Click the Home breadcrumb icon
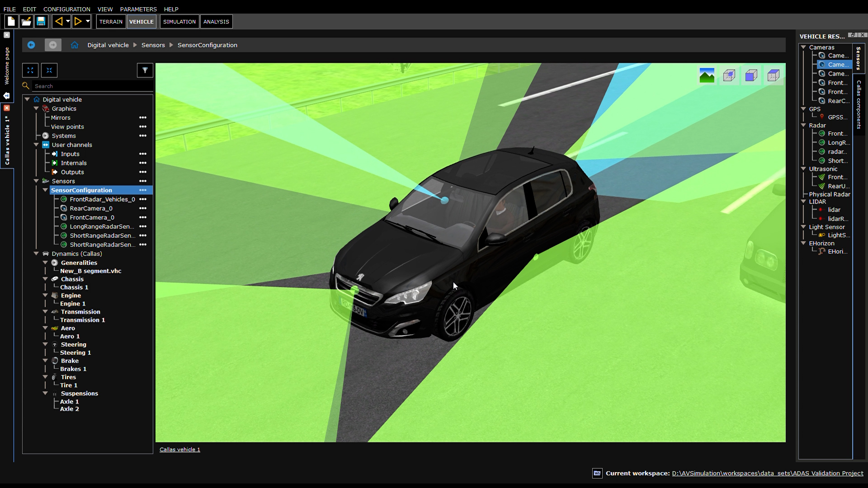Image resolution: width=868 pixels, height=488 pixels. point(74,45)
